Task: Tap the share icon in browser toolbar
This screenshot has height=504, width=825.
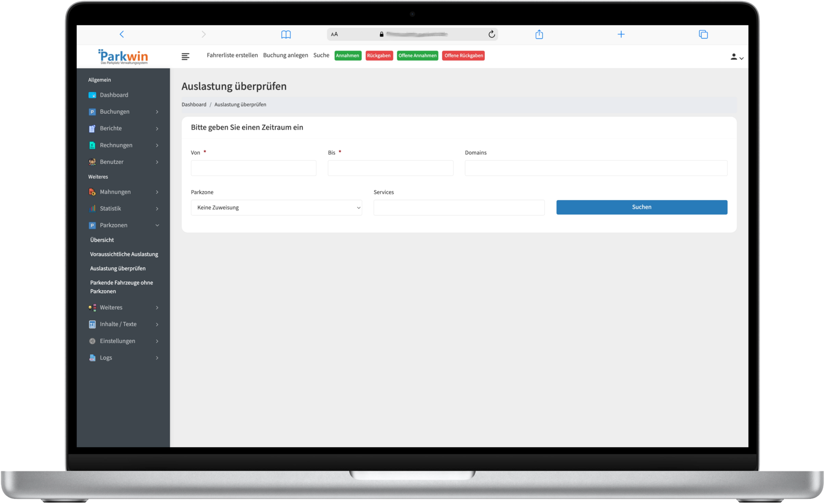Action: (x=539, y=34)
